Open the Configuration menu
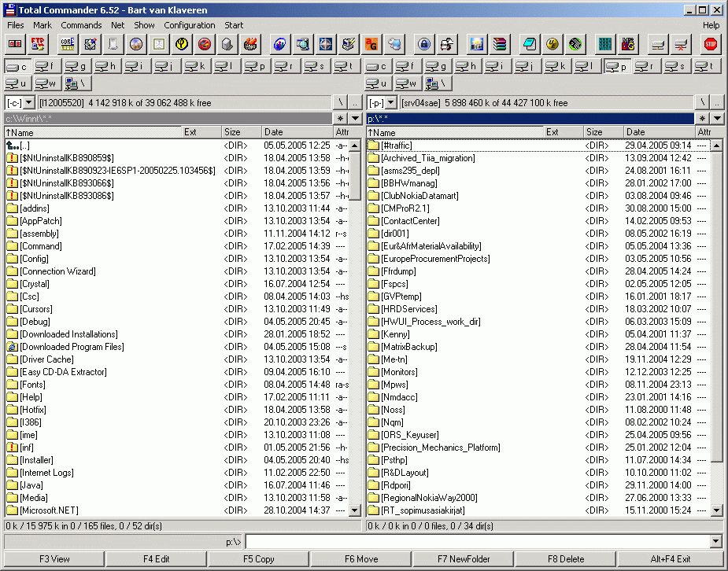 pos(190,25)
